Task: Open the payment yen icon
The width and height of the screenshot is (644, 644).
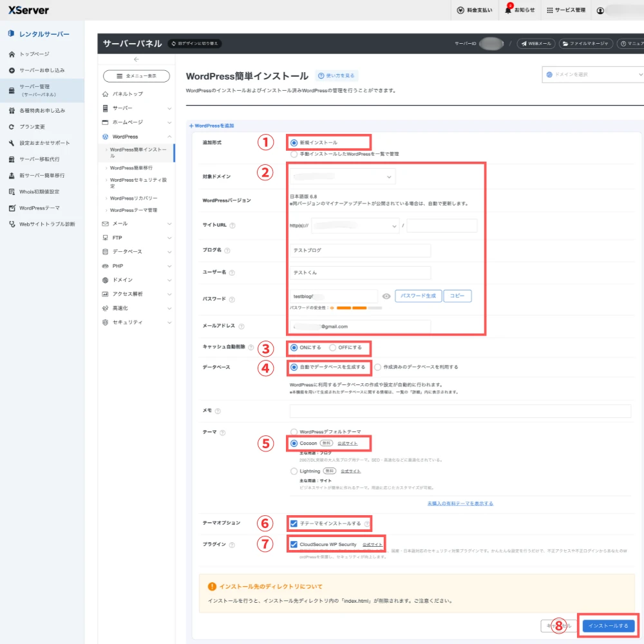Action: point(460,10)
